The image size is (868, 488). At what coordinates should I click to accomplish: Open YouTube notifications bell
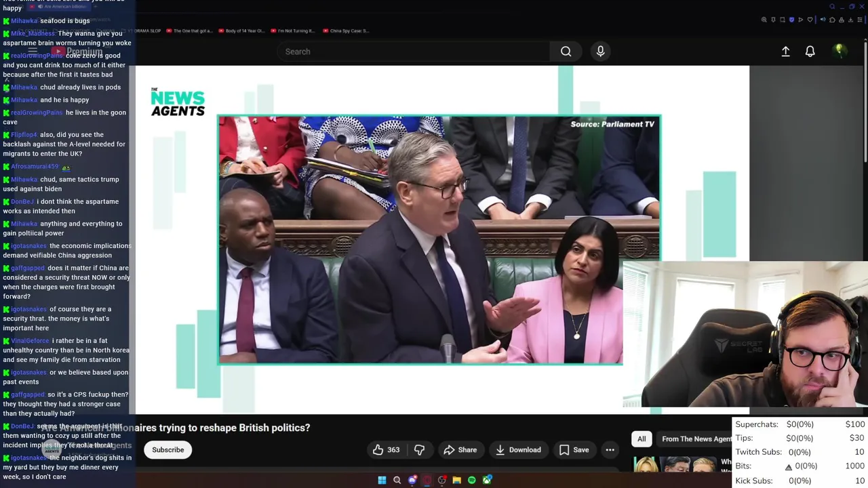tap(810, 52)
